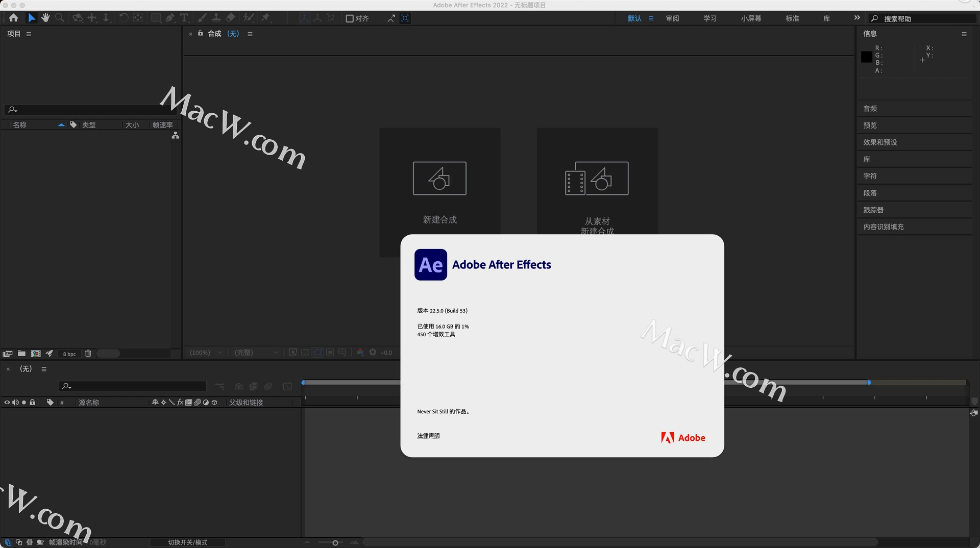Open the 内容识别填充 panel
Image resolution: width=980 pixels, height=548 pixels.
[x=914, y=227]
